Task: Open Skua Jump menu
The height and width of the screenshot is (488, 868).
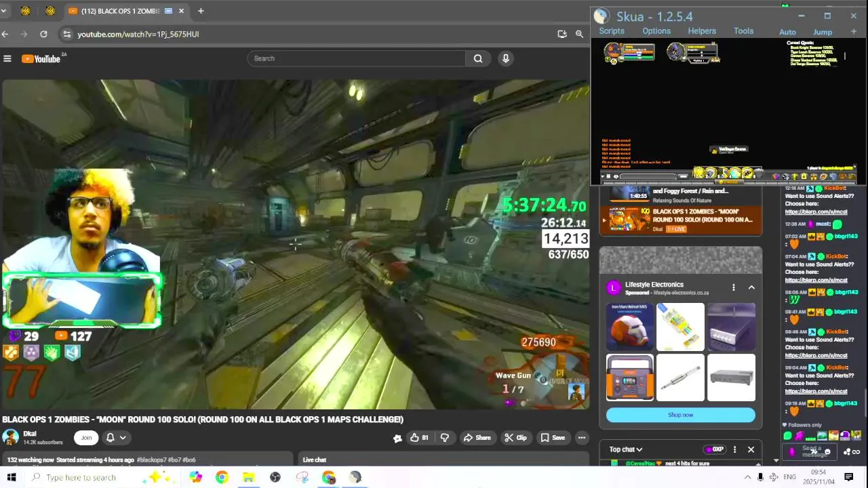Action: (823, 32)
